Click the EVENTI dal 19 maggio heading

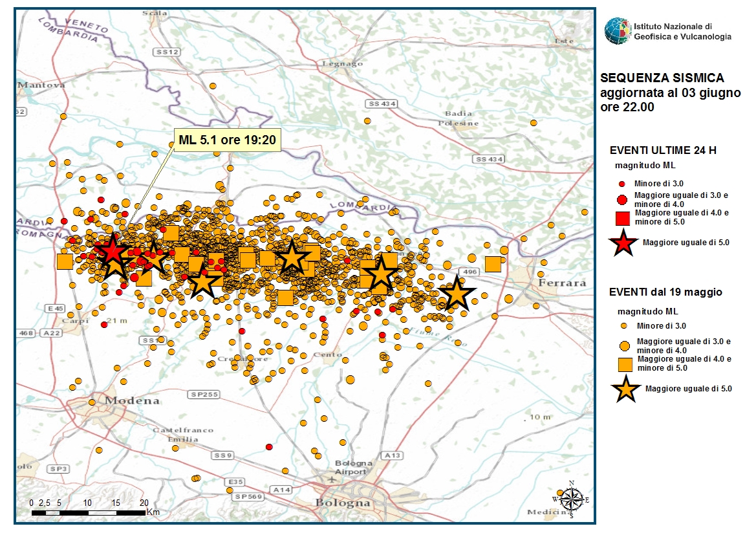665,292
